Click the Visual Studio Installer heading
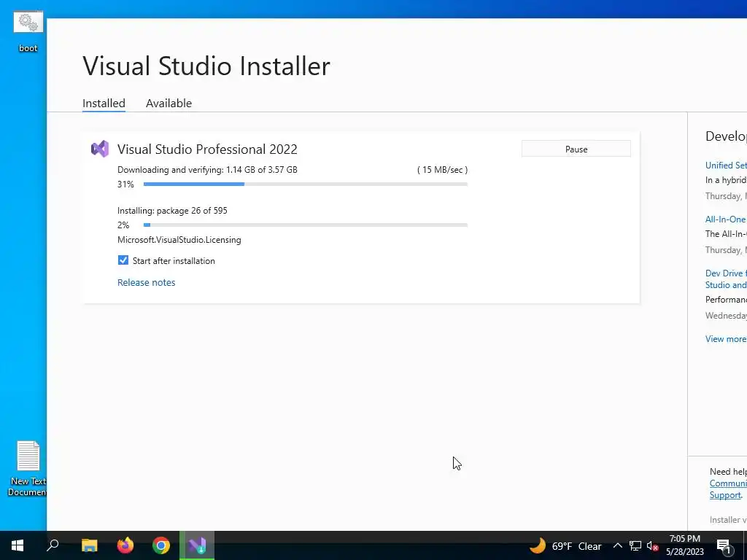 [x=206, y=66]
